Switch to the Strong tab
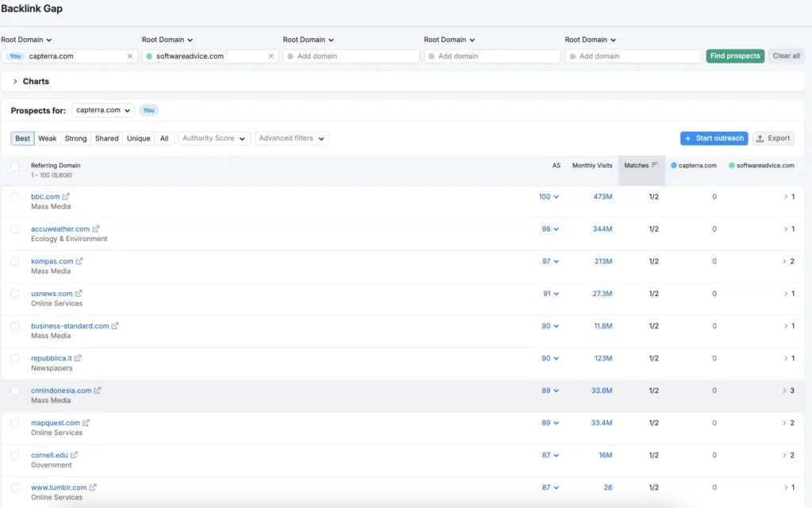 [x=75, y=138]
